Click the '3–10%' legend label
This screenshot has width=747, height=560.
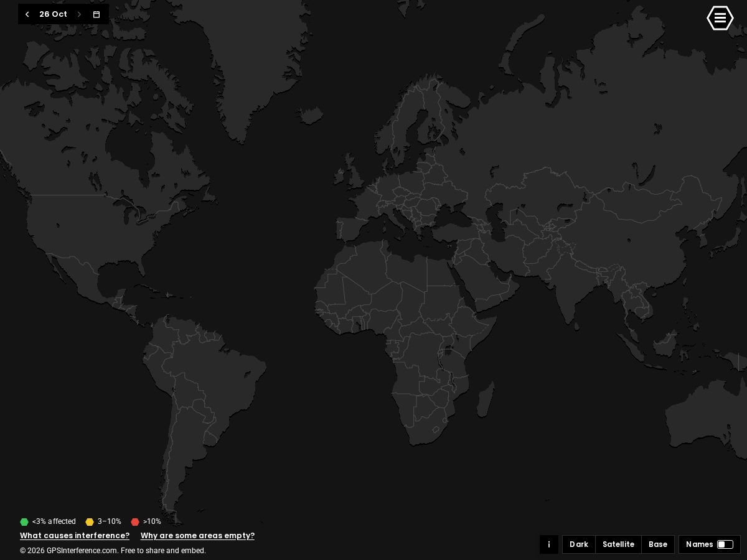[110, 522]
